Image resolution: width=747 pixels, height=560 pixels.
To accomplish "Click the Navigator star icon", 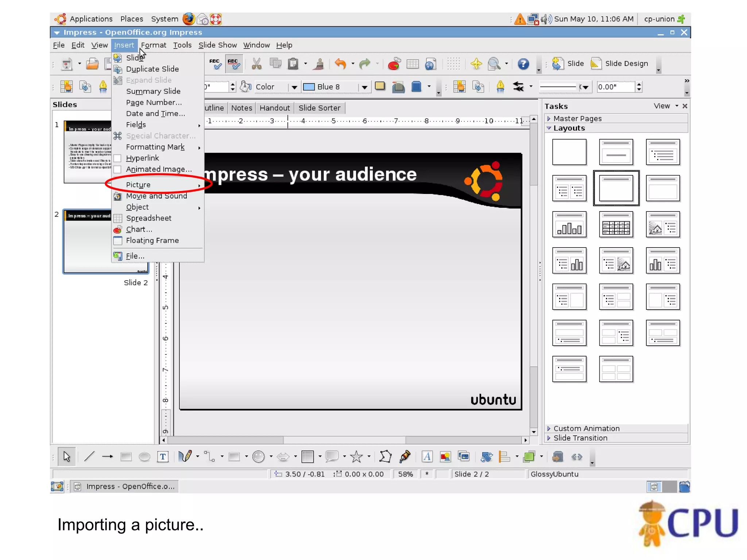I will pos(476,64).
